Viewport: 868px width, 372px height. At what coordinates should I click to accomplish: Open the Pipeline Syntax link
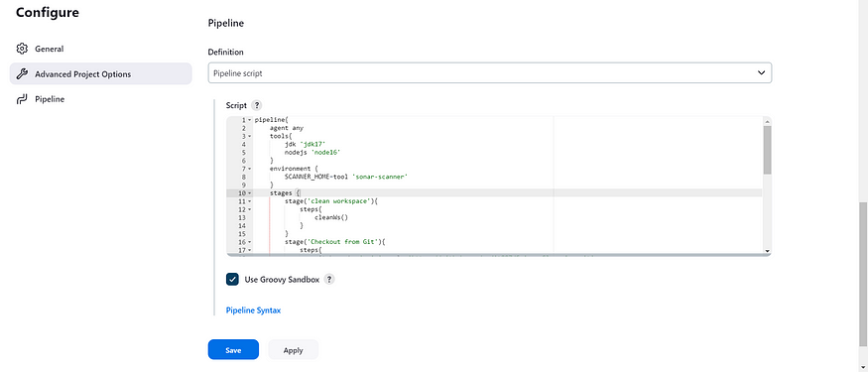click(x=253, y=310)
